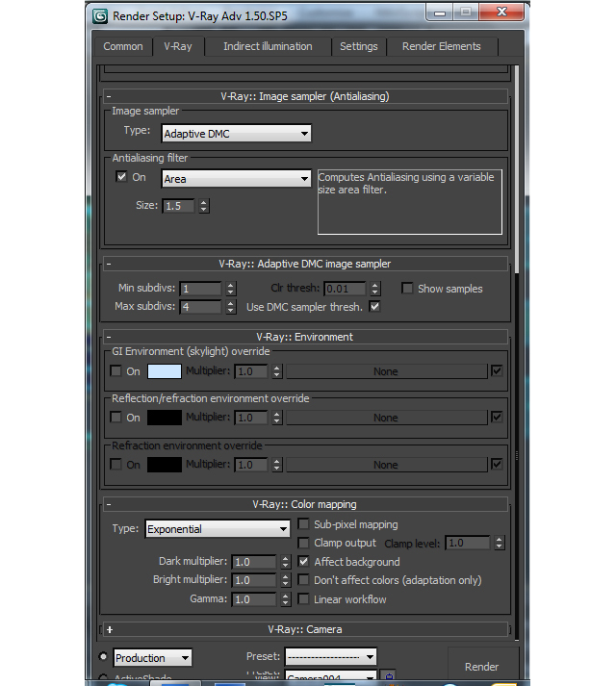The image size is (616, 686).
Task: Open the Reflection/refraction black color swatch
Action: [165, 418]
